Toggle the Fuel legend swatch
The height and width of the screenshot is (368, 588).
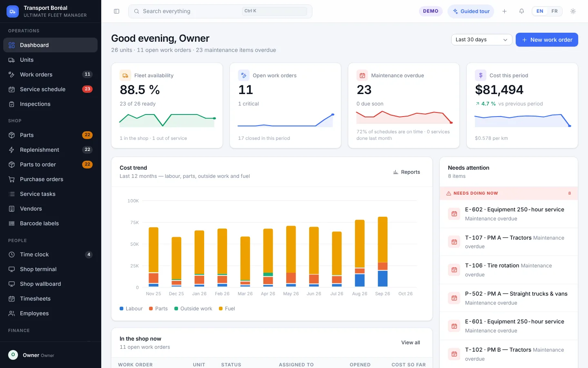click(220, 309)
